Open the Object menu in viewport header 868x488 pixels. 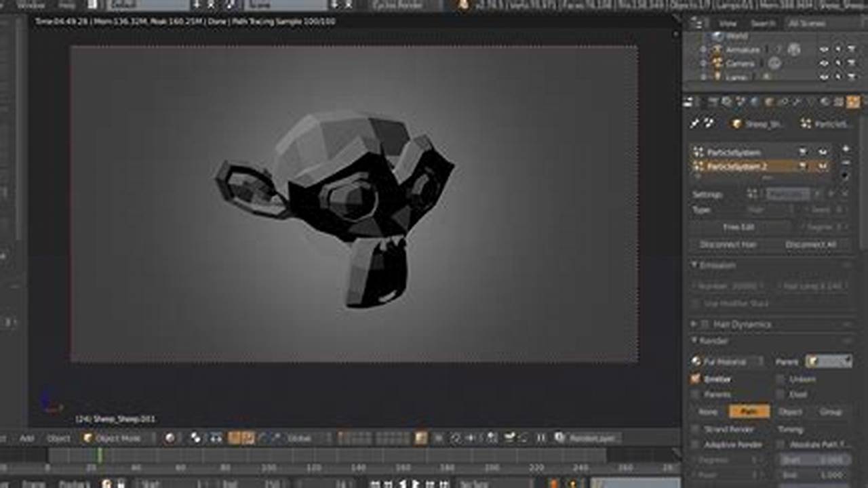pyautogui.click(x=60, y=438)
